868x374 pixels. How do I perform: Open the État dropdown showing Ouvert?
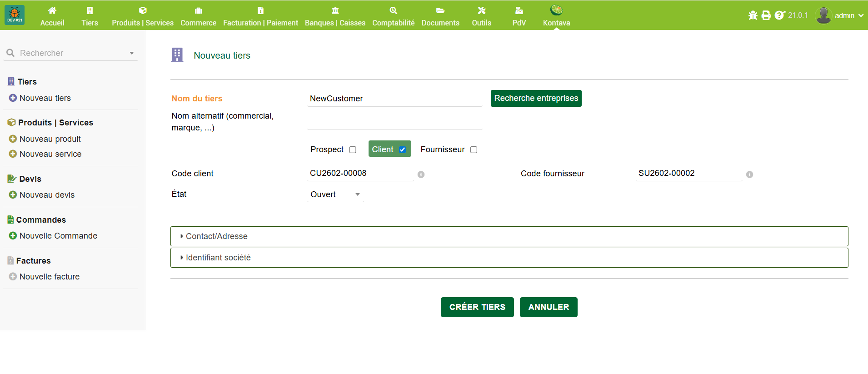(x=335, y=194)
